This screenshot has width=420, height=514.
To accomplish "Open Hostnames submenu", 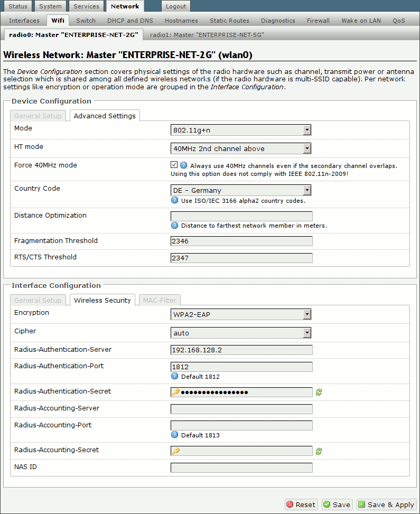I will pyautogui.click(x=181, y=20).
